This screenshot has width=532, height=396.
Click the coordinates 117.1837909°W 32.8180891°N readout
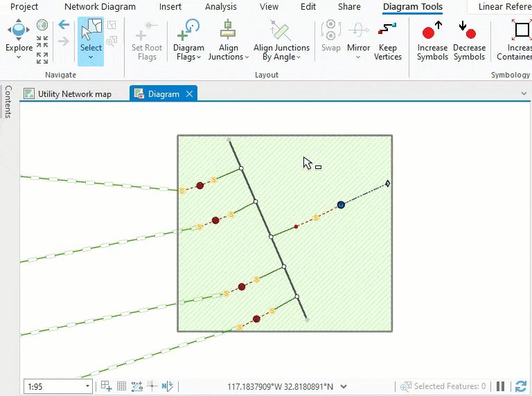281,386
